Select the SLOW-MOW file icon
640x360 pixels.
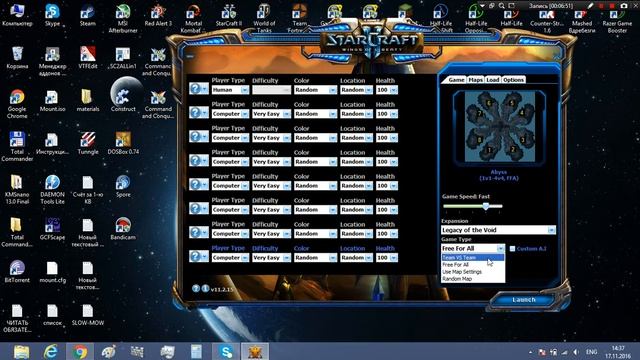click(88, 314)
